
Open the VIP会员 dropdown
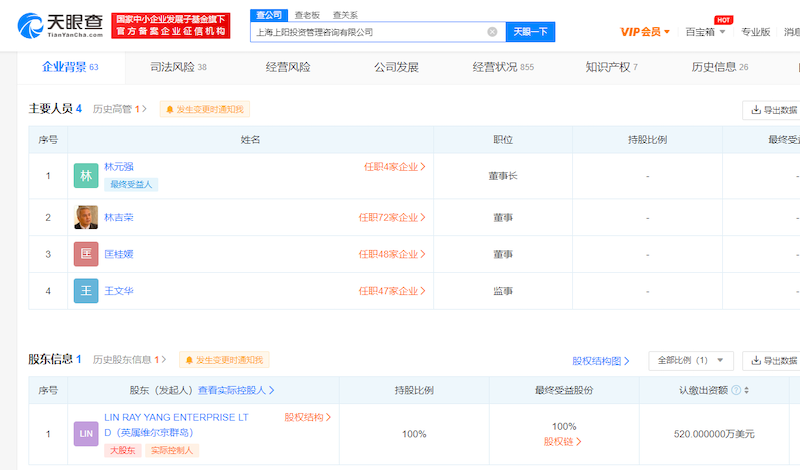tap(645, 32)
